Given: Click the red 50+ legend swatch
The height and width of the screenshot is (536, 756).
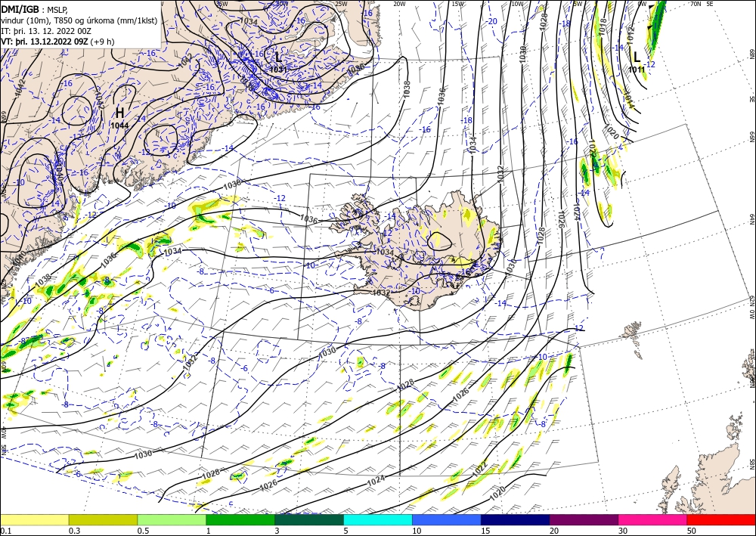Looking at the screenshot, I should [x=721, y=519].
